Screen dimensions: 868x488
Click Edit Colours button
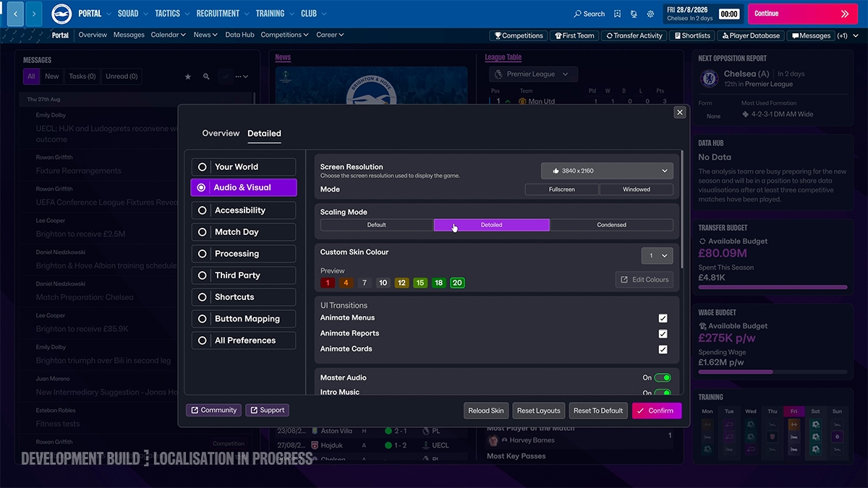[644, 280]
